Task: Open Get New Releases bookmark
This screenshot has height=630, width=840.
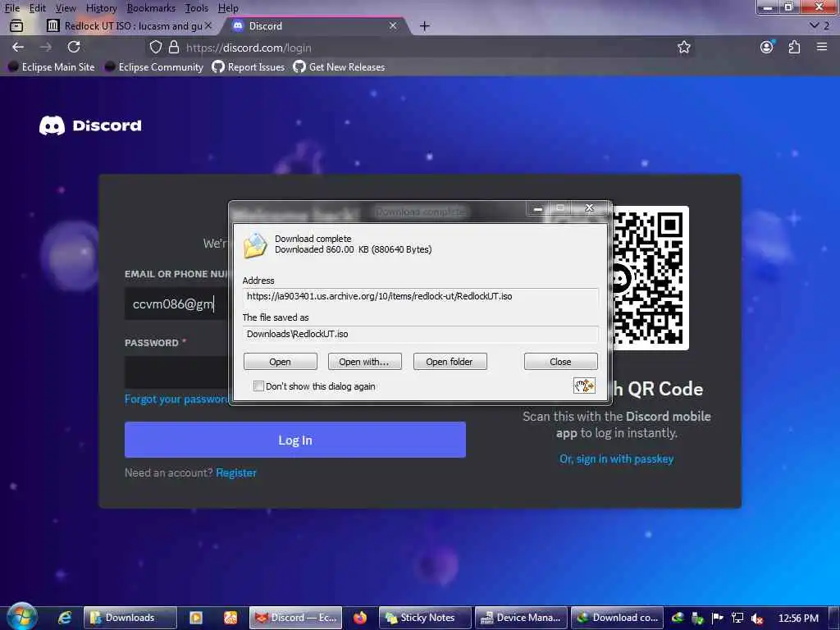Action: tap(339, 67)
